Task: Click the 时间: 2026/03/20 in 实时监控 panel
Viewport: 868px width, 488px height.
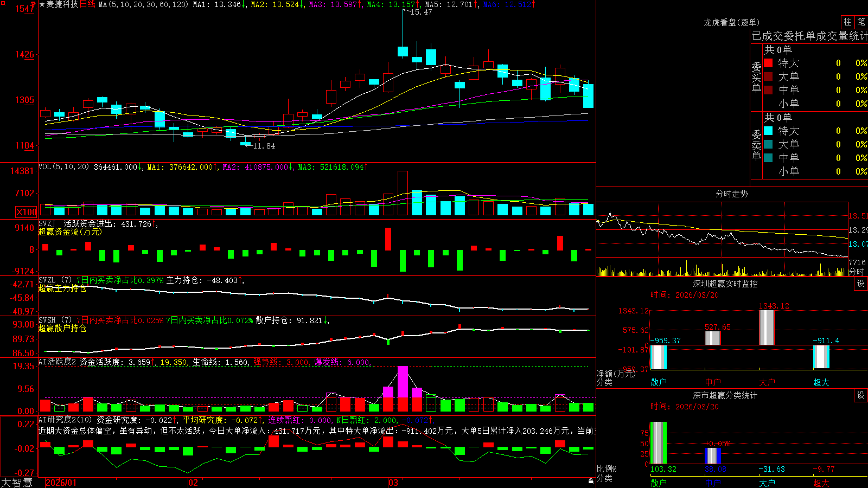Action: (685, 295)
